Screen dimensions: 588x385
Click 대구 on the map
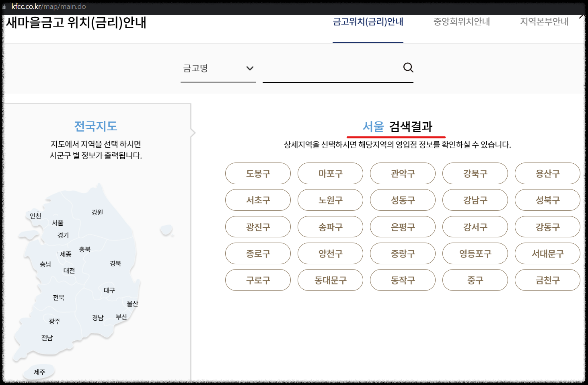(109, 290)
